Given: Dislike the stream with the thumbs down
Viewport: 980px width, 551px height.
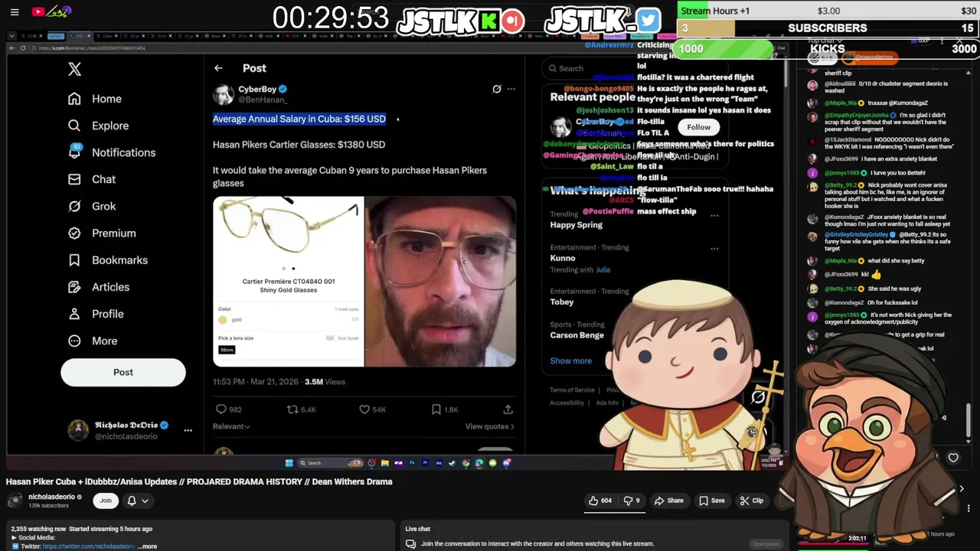Looking at the screenshot, I should [632, 500].
